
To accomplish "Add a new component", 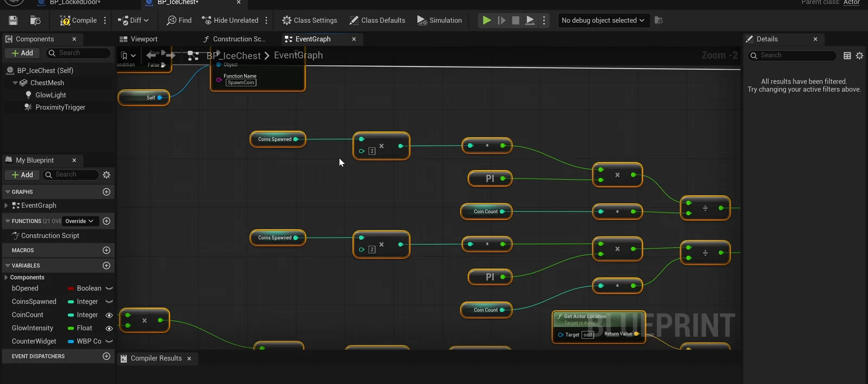I will pos(22,53).
